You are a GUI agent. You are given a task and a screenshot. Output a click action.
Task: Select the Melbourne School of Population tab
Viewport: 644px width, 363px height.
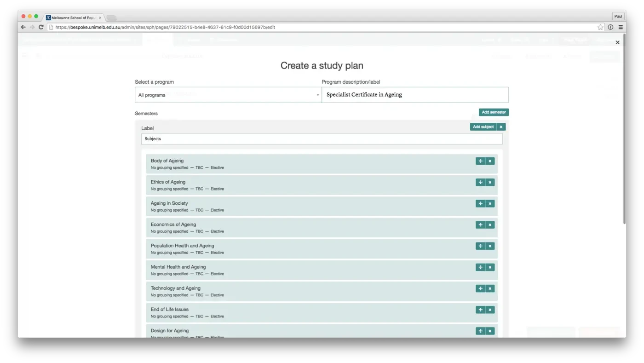(x=73, y=17)
